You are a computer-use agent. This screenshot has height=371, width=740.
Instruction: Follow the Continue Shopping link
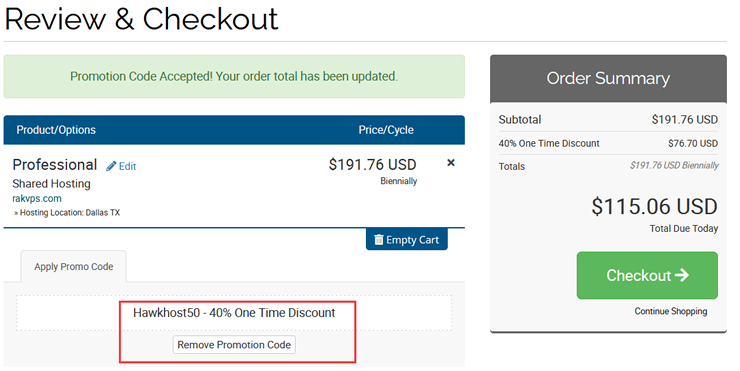coord(671,311)
